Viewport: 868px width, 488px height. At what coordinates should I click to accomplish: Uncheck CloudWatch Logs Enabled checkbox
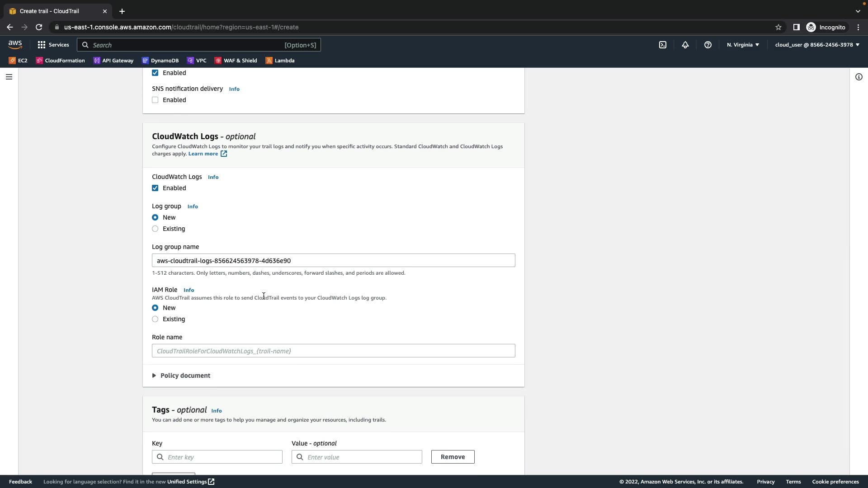(155, 188)
